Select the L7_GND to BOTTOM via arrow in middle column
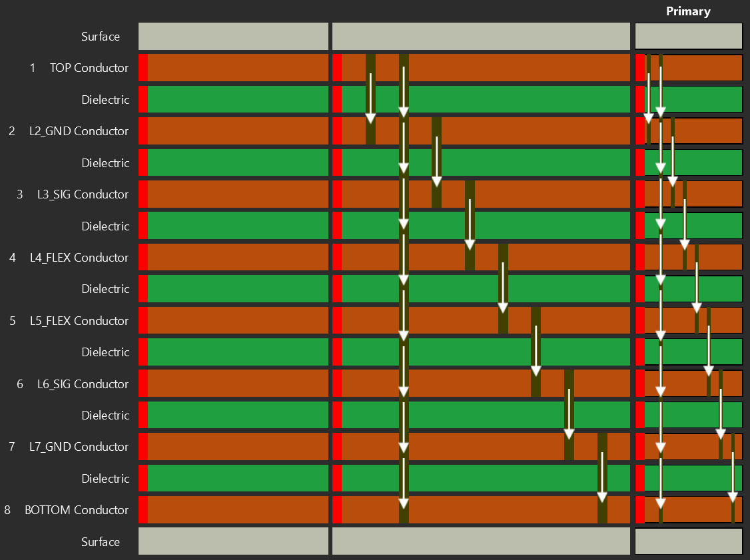The width and height of the screenshot is (750, 560). 602,477
